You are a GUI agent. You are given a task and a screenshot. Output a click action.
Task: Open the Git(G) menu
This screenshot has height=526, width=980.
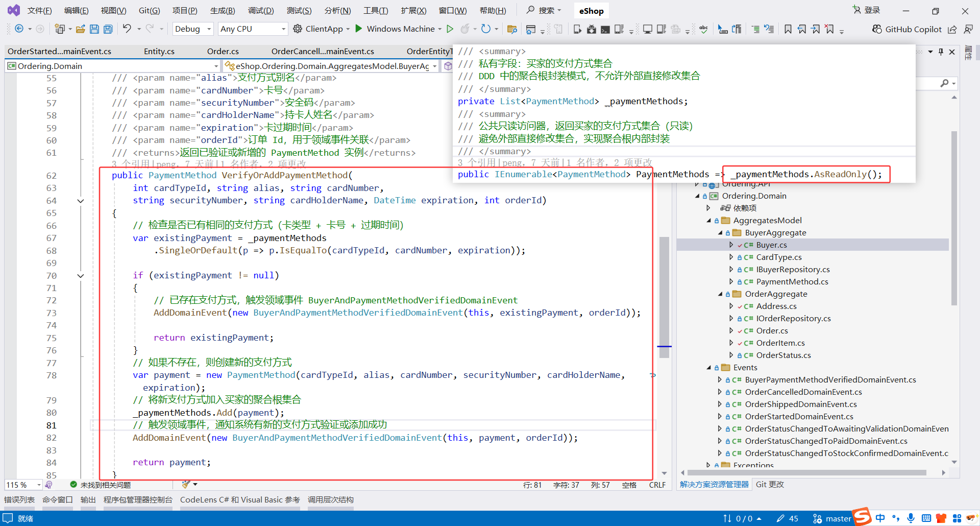coord(149,11)
